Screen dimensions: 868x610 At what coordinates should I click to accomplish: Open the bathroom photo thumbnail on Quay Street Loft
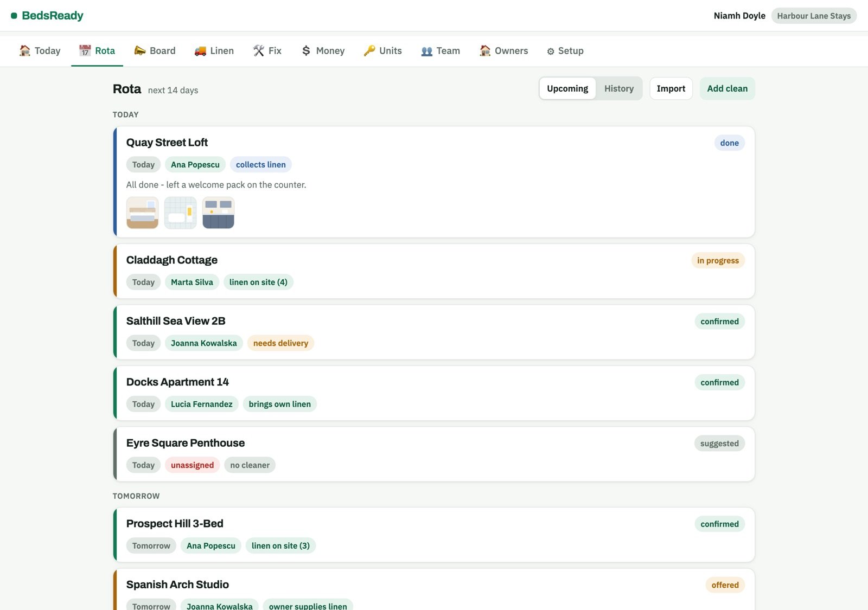tap(180, 213)
